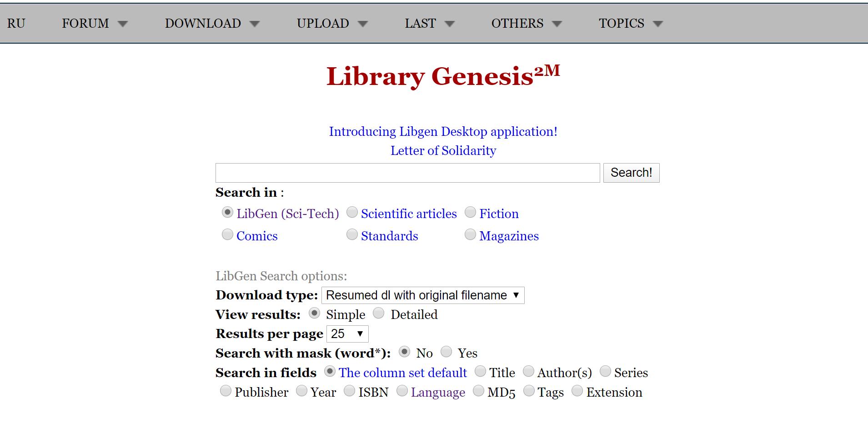The image size is (868, 443).
Task: Select Author(s) as the search field
Action: tap(528, 371)
